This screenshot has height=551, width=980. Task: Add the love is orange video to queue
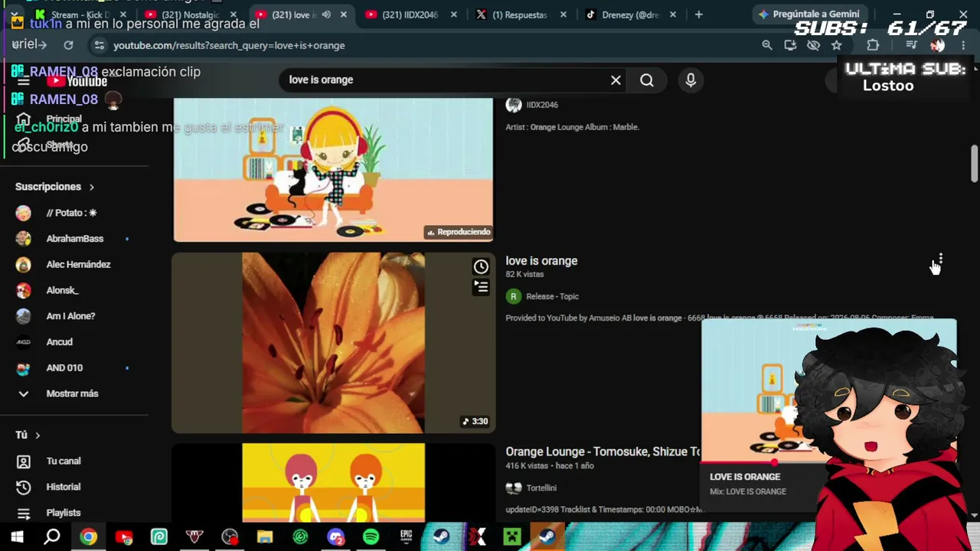(481, 287)
